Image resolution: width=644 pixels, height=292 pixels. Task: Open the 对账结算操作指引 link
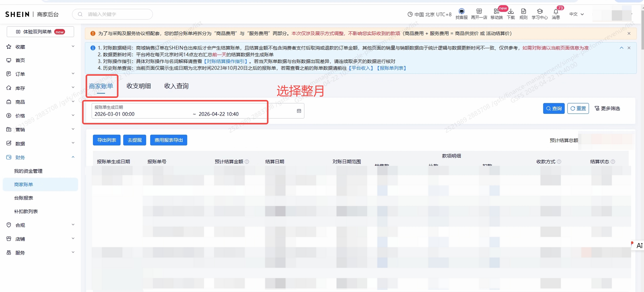226,61
